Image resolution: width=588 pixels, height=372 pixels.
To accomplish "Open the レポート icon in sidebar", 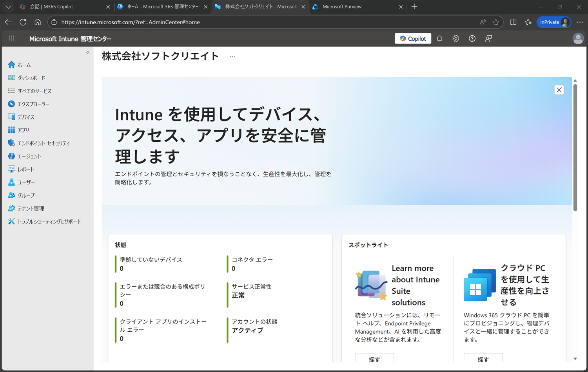I will [11, 169].
